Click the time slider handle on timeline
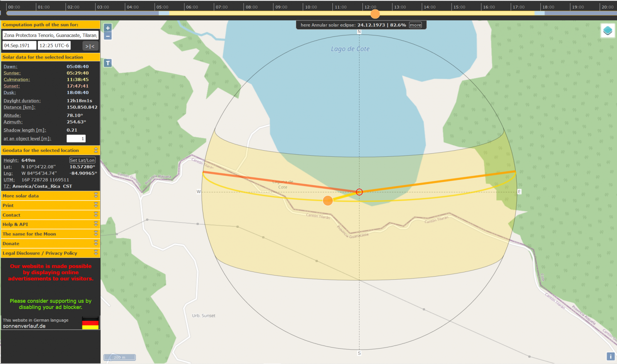Image resolution: width=617 pixels, height=364 pixels. pyautogui.click(x=375, y=14)
